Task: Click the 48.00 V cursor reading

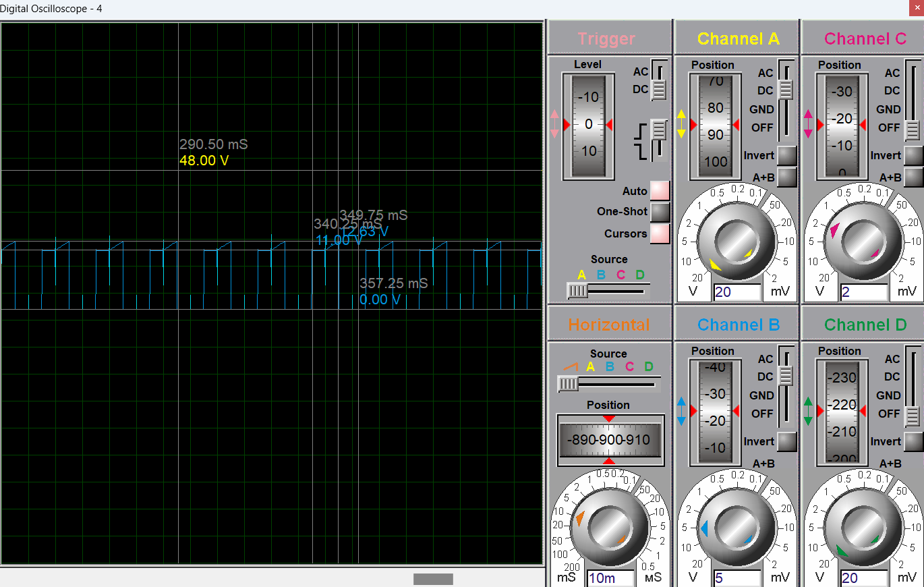Action: tap(204, 161)
